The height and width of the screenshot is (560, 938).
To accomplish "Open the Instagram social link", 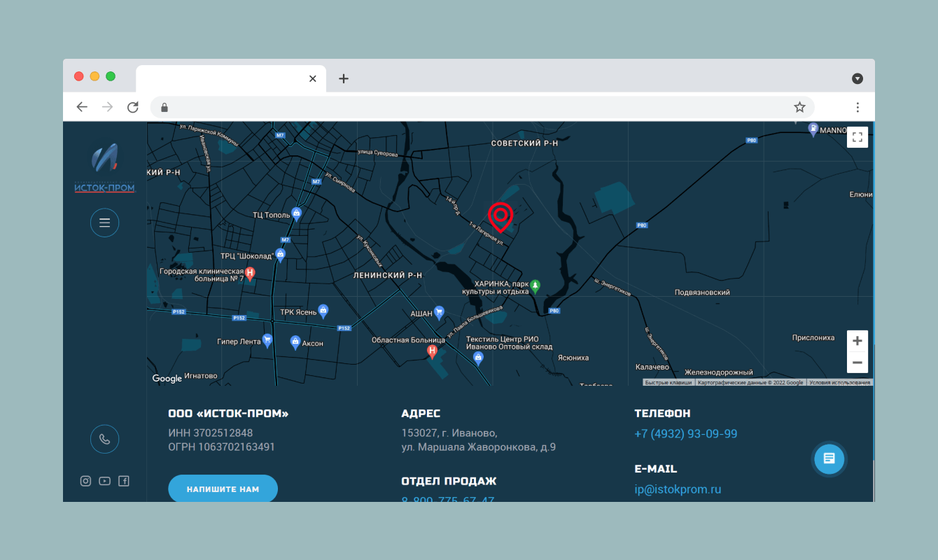I will click(85, 481).
